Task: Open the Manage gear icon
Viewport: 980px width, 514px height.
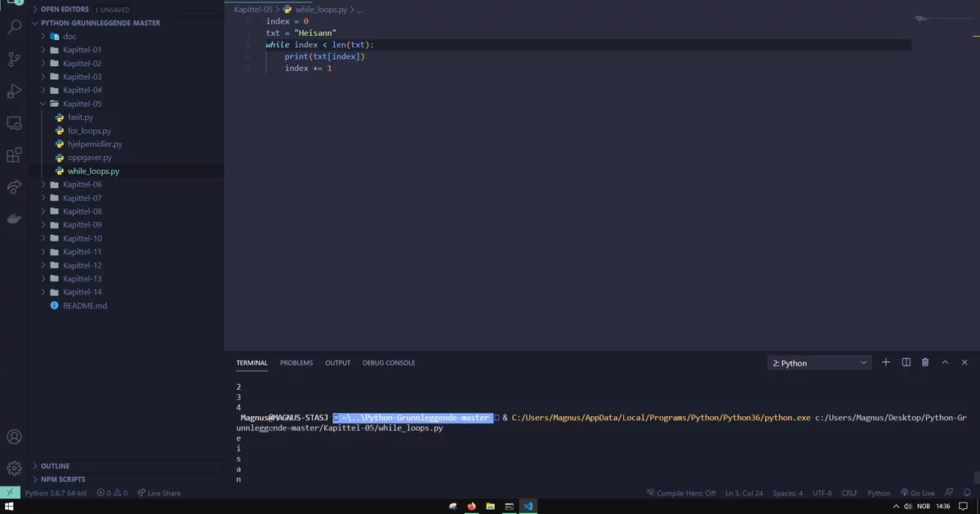Action: 14,468
